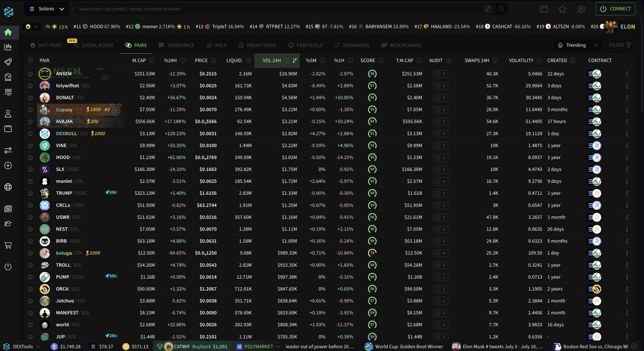This screenshot has width=644, height=351.
Task: Click the swap arrows icon in sidebar
Action: [8, 150]
